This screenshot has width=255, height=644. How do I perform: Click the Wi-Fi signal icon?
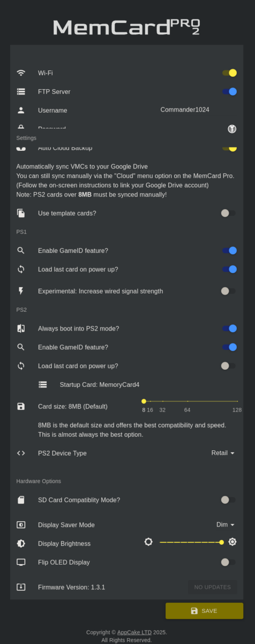21,73
